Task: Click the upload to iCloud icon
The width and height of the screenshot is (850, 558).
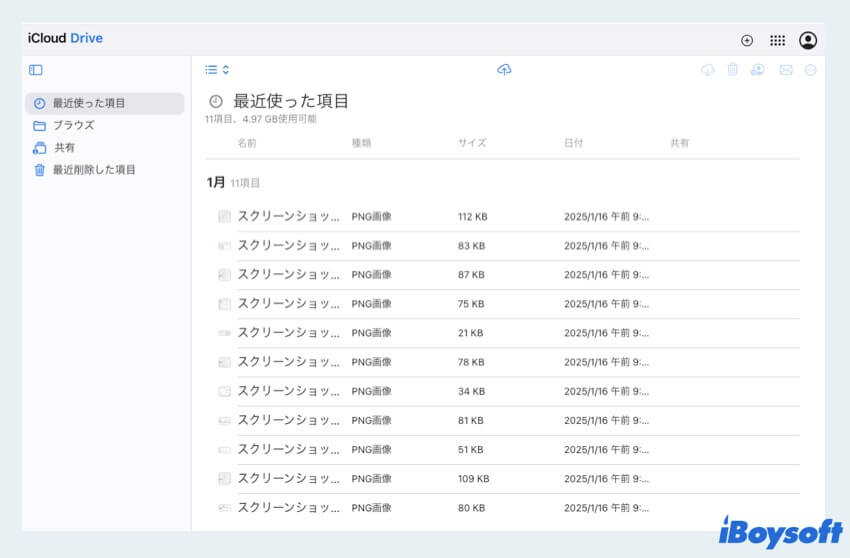Action: pos(504,70)
